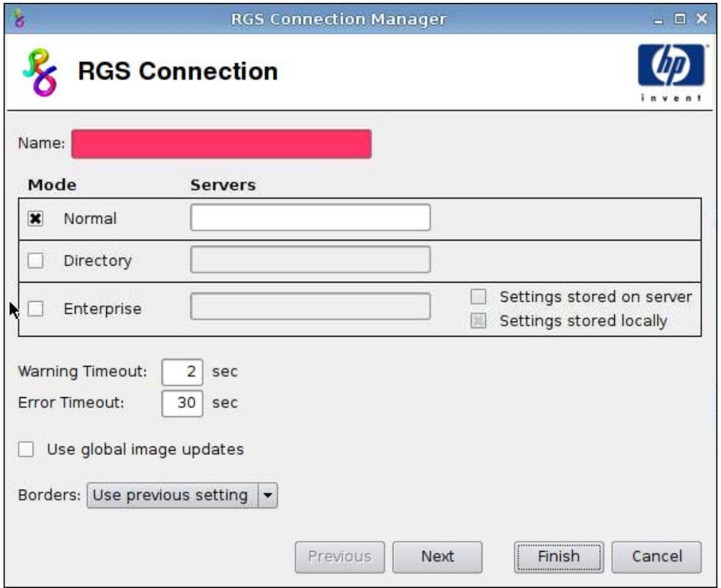Viewport: 721px width, 588px height.
Task: Click the Servers column header
Action: point(223,185)
